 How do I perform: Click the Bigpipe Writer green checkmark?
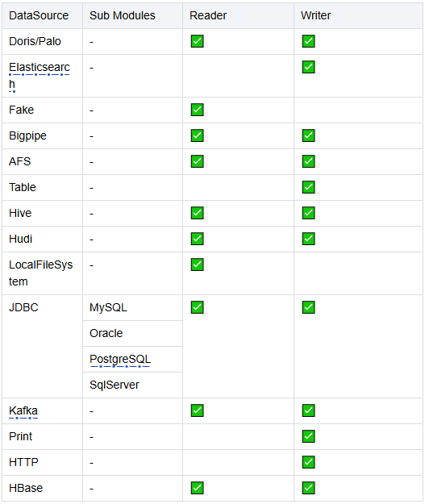pos(308,135)
